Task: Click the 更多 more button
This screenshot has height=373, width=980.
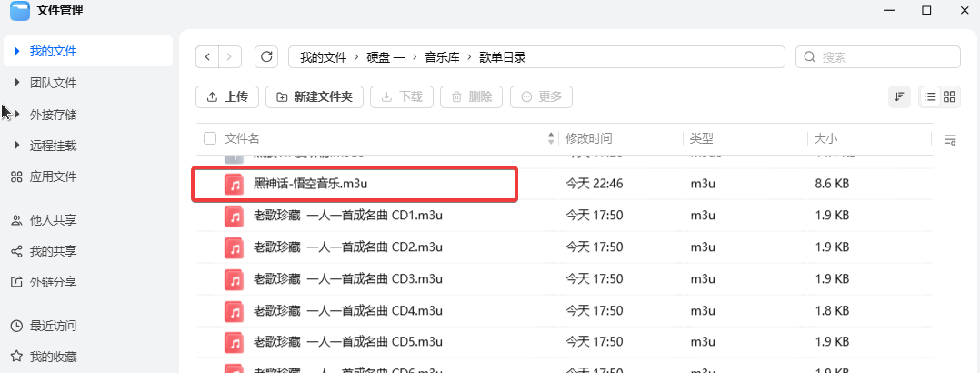Action: point(541,97)
